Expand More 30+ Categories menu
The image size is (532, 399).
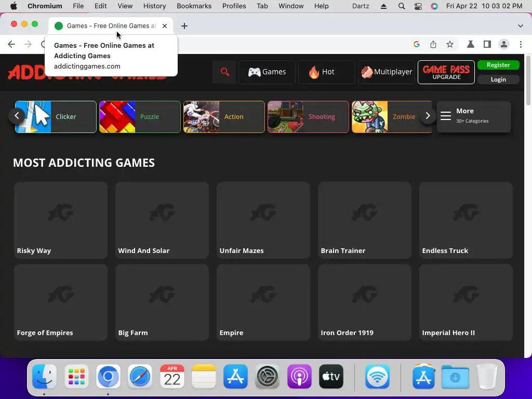click(474, 117)
